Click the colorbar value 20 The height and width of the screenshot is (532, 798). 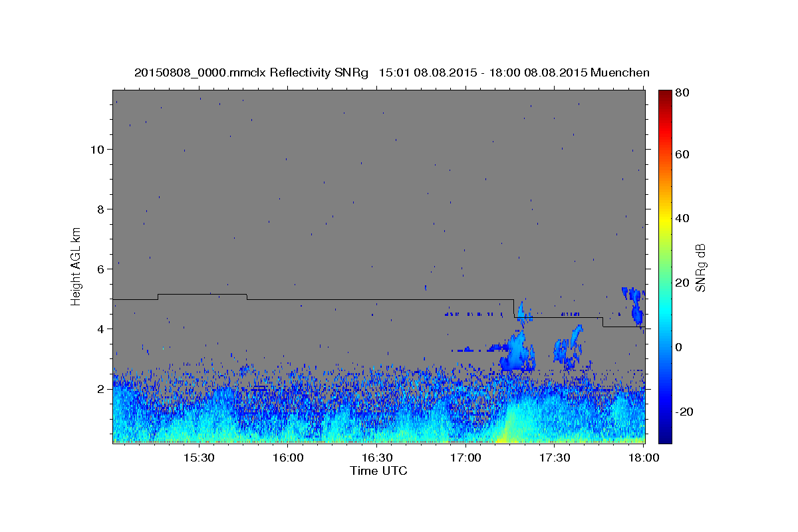[x=682, y=283]
